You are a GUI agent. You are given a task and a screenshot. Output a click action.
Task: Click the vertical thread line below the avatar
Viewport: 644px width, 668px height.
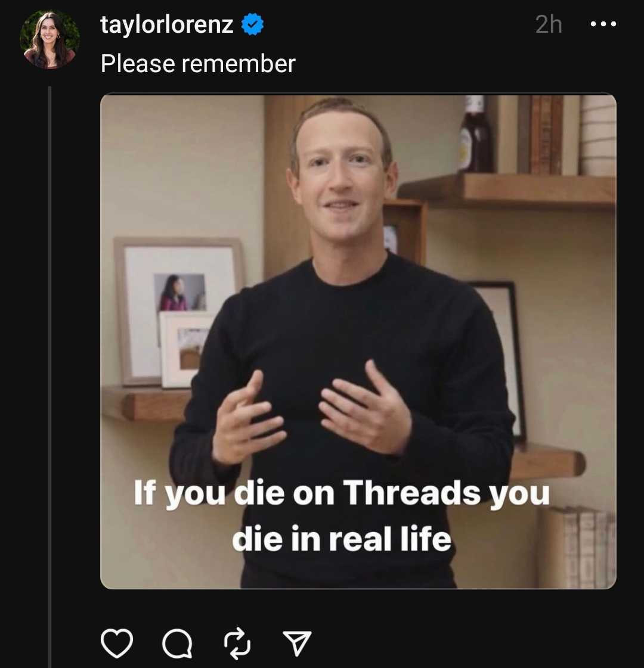click(x=50, y=377)
